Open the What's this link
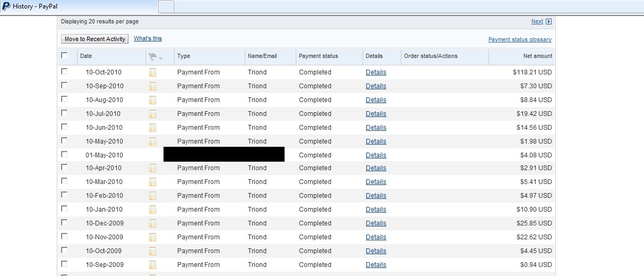Image resolution: width=644 pixels, height=276 pixels. tap(148, 38)
